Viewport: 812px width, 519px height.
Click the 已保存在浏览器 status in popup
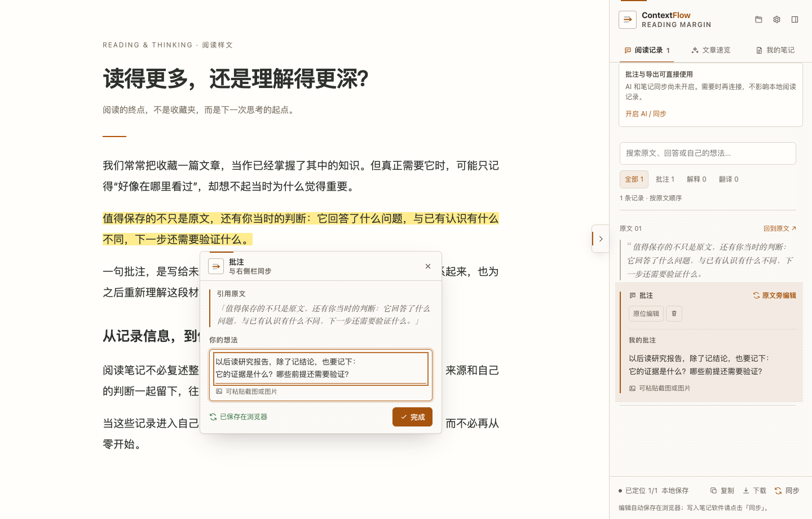[238, 417]
